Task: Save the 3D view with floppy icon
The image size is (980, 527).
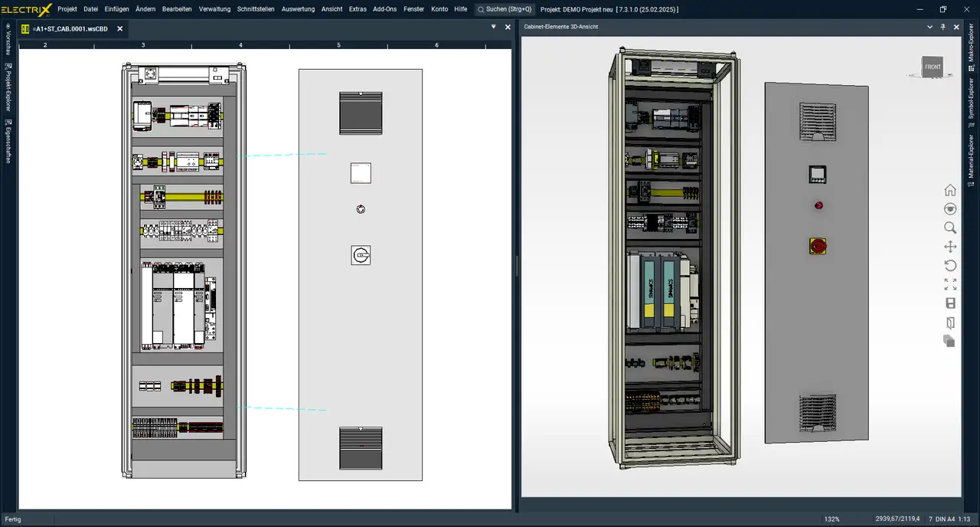Action: click(950, 303)
